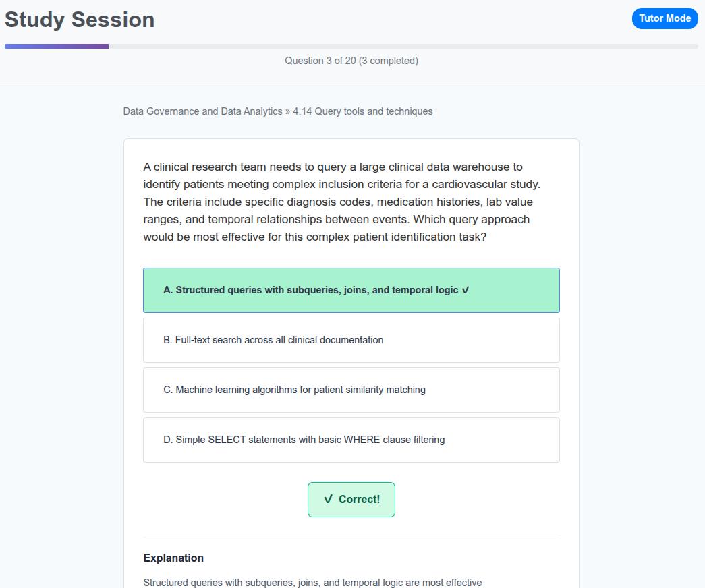Click the explanation paragraph text
705x588 pixels.
coord(312,582)
